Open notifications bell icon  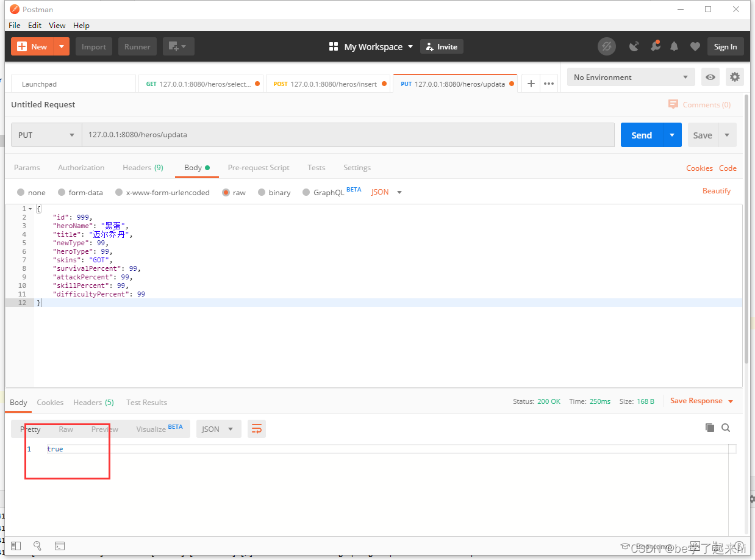click(x=674, y=46)
